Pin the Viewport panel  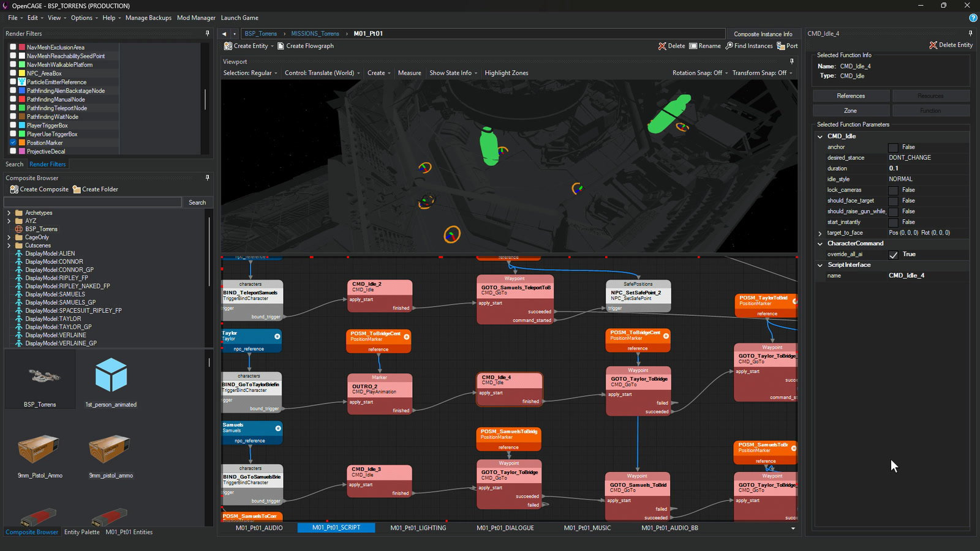792,61
